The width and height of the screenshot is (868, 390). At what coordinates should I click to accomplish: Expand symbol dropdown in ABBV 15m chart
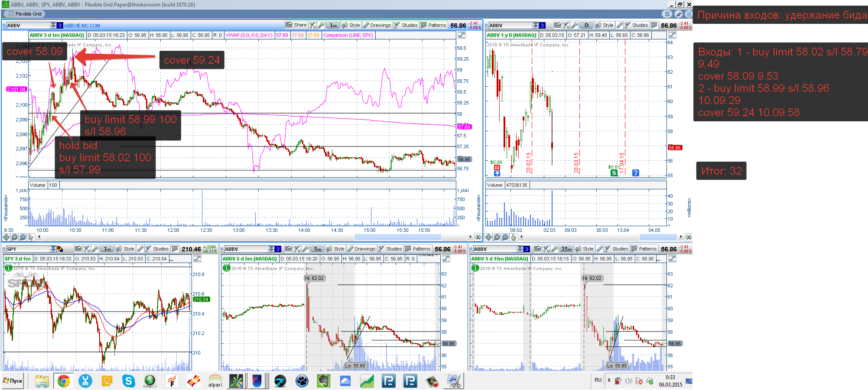click(x=520, y=249)
